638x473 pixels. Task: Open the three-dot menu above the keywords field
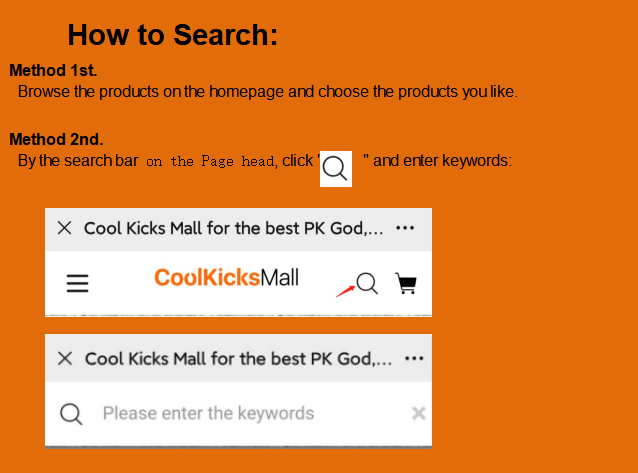[414, 359]
